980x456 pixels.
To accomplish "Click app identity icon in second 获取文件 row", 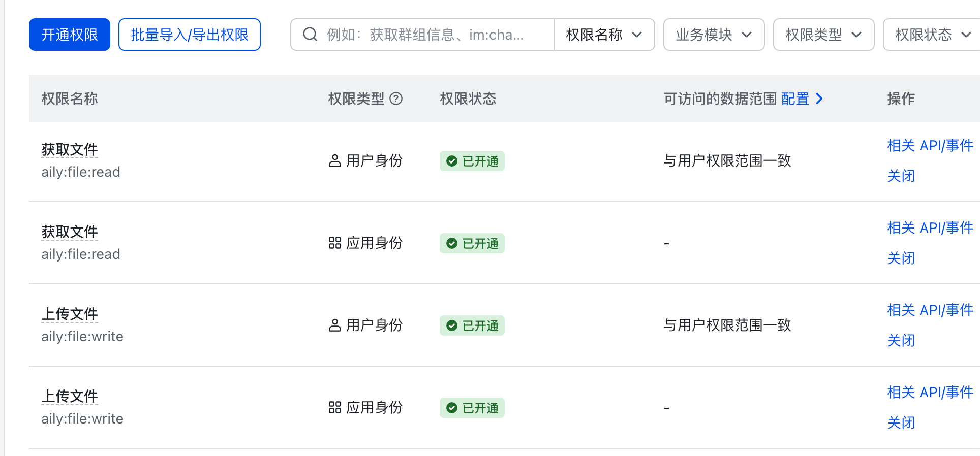I will point(335,243).
